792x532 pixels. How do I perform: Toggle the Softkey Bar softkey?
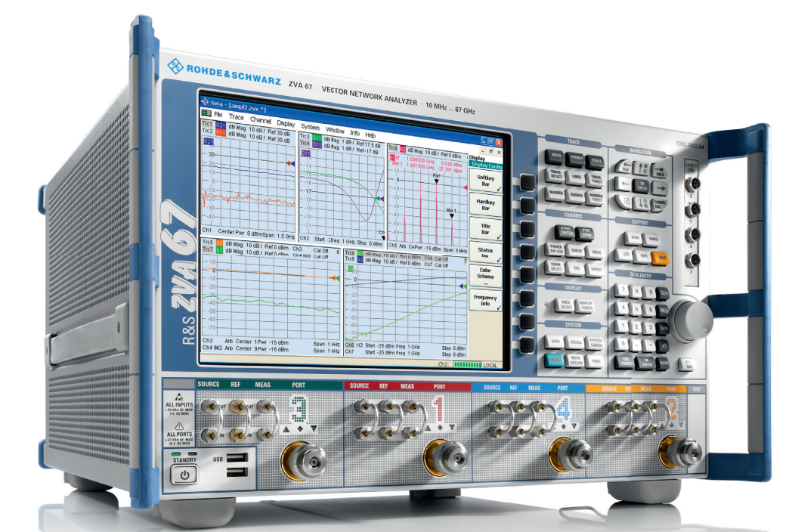pyautogui.click(x=485, y=181)
